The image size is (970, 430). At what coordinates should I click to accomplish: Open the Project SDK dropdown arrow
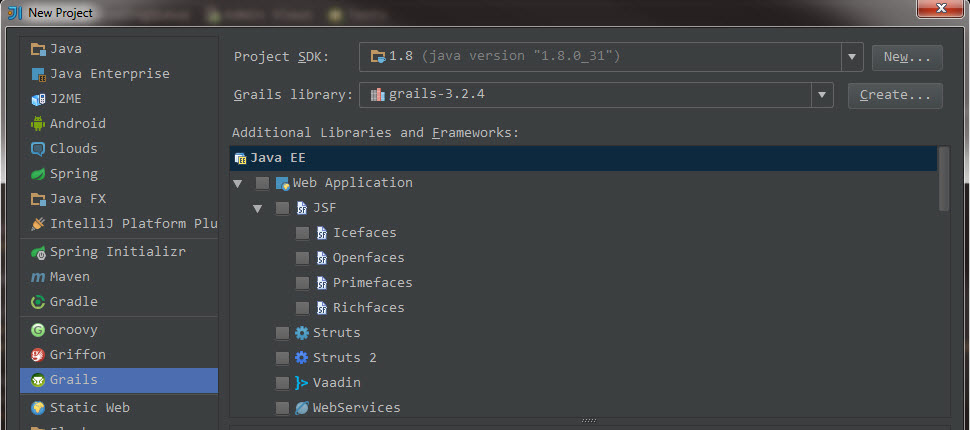tap(852, 57)
